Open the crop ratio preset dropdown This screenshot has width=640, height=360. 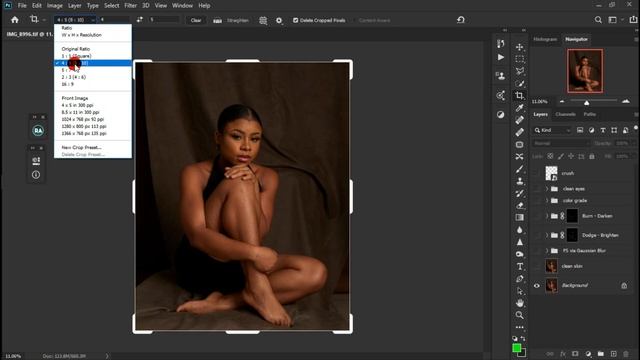tap(75, 20)
